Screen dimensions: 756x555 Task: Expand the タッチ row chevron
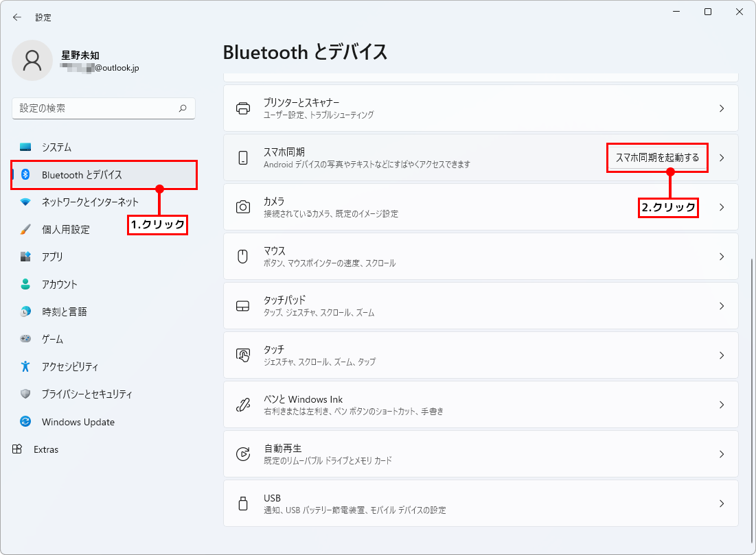722,355
